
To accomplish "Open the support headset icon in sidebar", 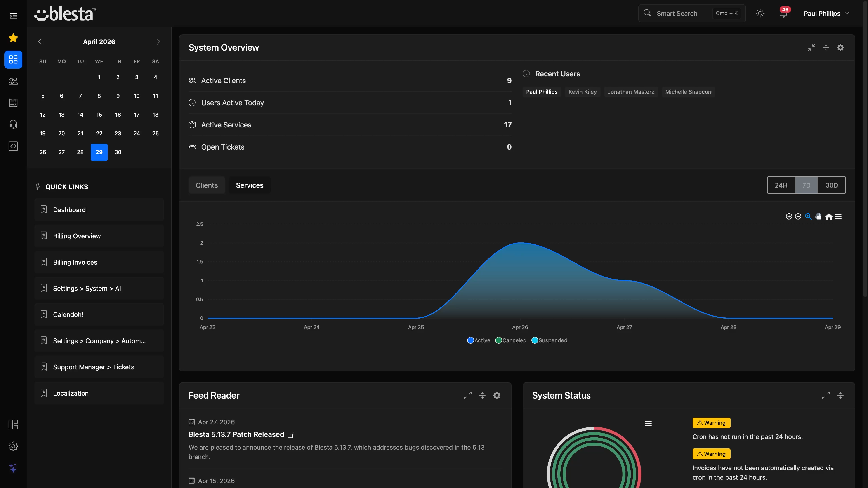I will [13, 124].
